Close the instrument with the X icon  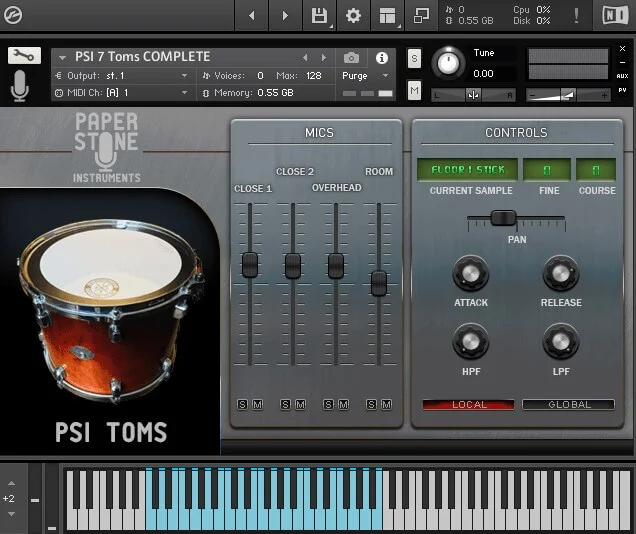[622, 48]
